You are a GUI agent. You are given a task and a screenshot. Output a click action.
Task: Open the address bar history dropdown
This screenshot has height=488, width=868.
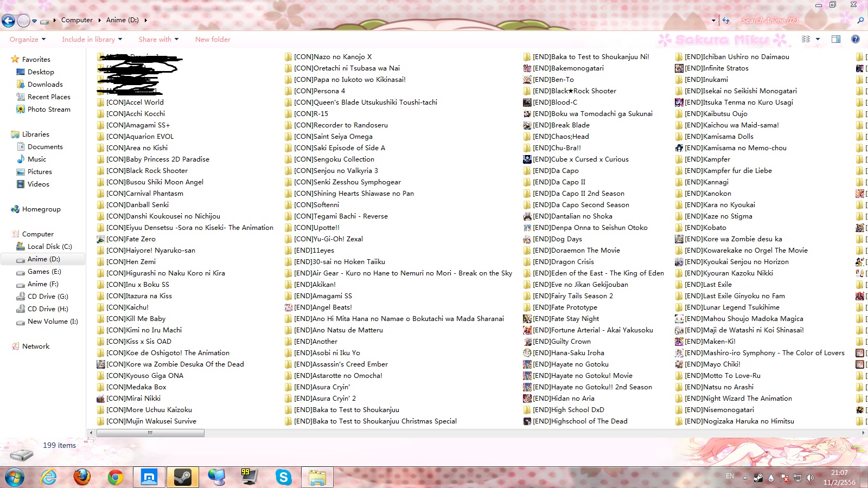click(713, 21)
